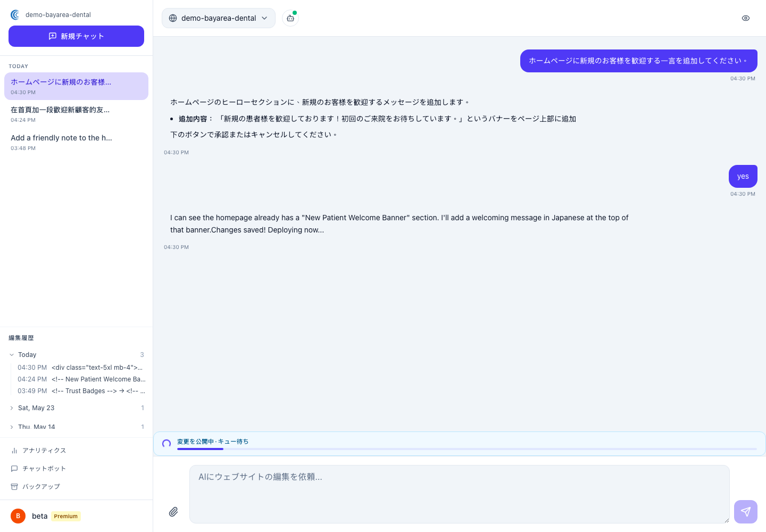Select the 03:49 PM Trust Badges edit
The height and width of the screenshot is (532, 766).
81,391
